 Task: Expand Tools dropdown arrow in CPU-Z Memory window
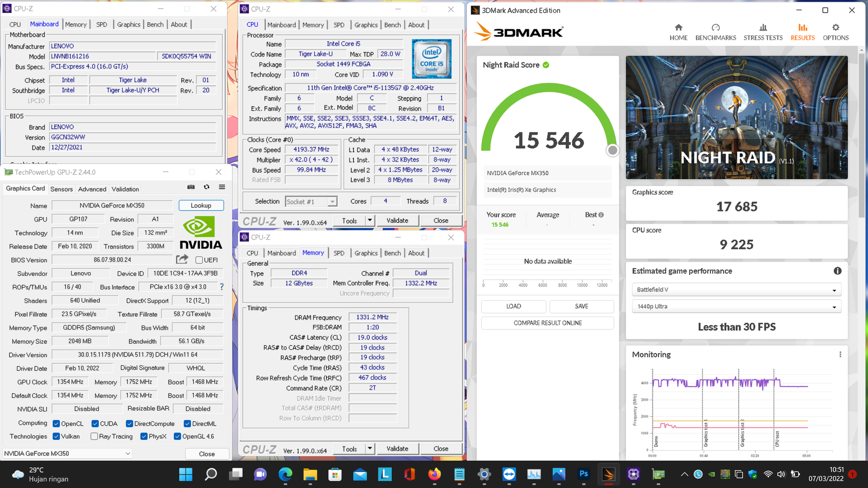(370, 449)
